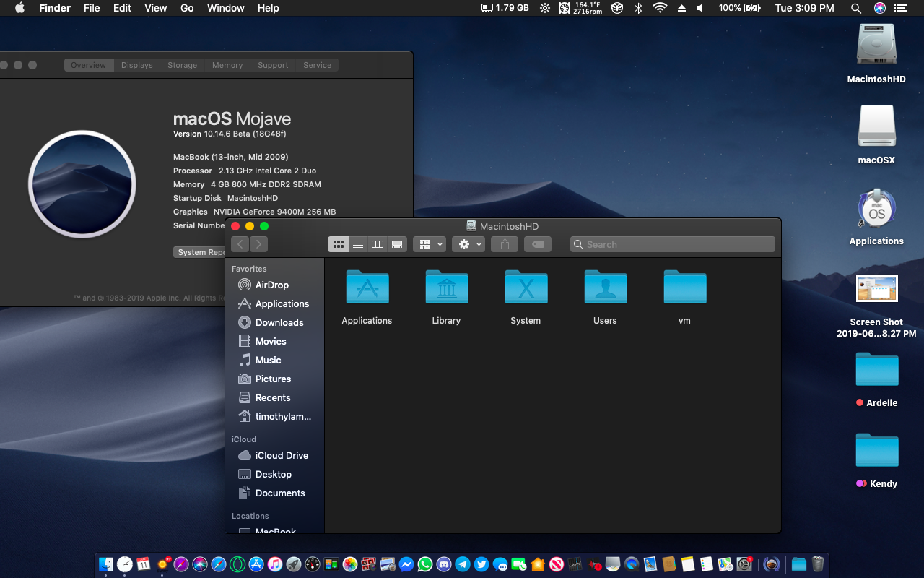This screenshot has width=924, height=578.
Task: Open Photos app in the Dock
Action: (x=350, y=564)
